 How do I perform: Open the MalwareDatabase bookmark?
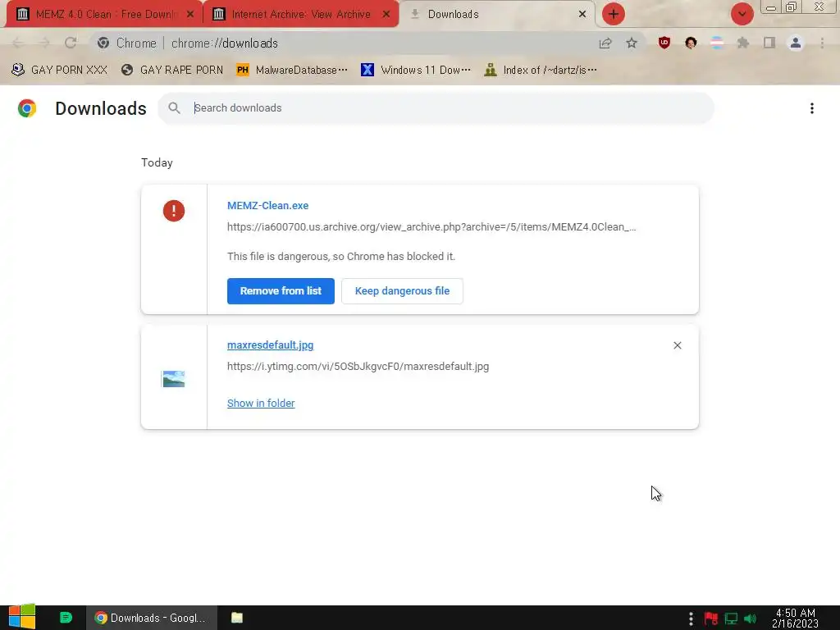(x=292, y=71)
